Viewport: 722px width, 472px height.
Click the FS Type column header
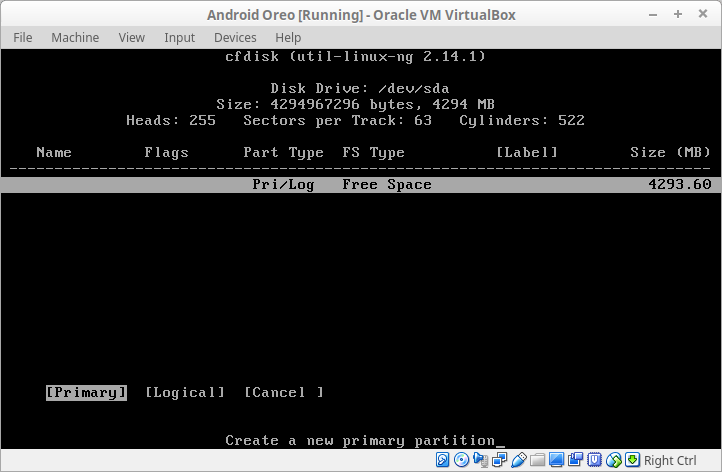pos(373,152)
